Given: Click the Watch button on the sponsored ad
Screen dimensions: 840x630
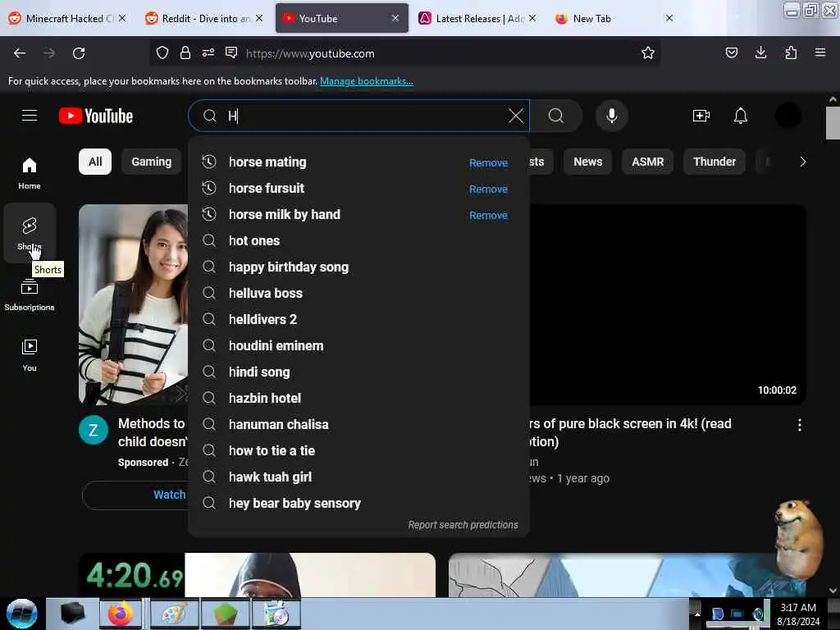Looking at the screenshot, I should click(169, 495).
